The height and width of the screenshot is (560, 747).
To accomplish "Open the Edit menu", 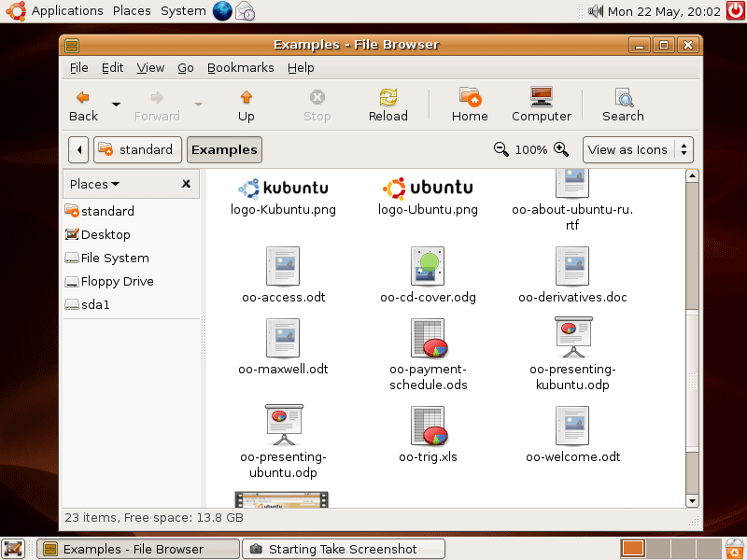I will click(112, 67).
